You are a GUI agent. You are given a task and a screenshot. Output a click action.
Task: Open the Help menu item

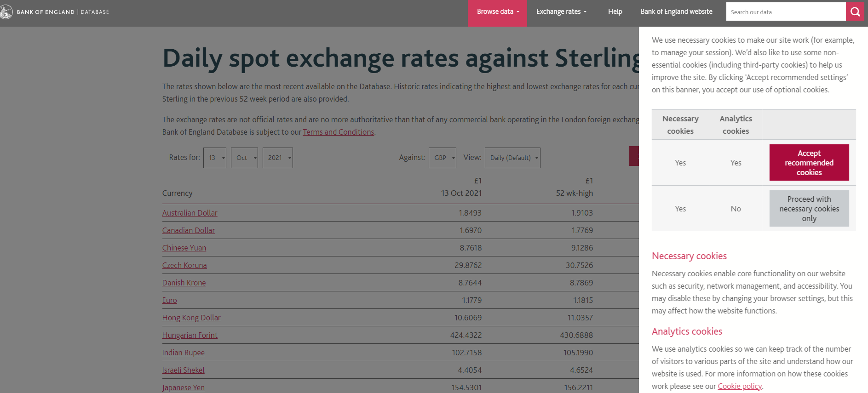point(615,12)
